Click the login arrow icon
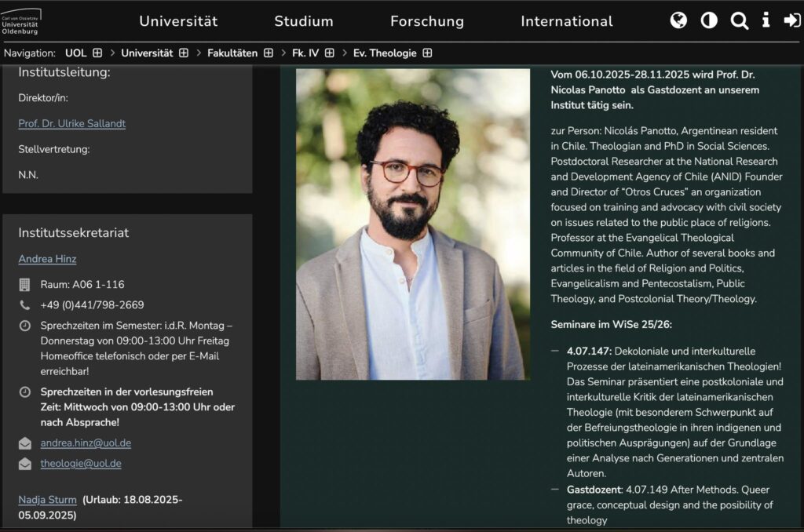The width and height of the screenshot is (804, 532). click(x=791, y=20)
